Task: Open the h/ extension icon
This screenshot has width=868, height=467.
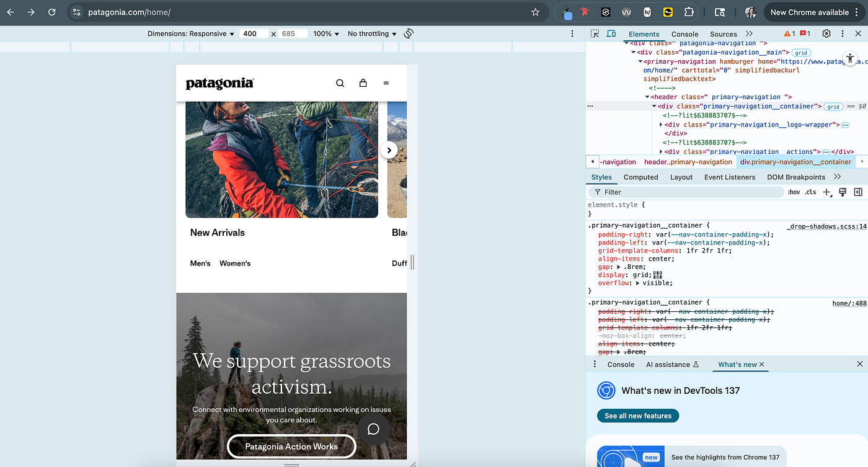Action: (x=647, y=12)
